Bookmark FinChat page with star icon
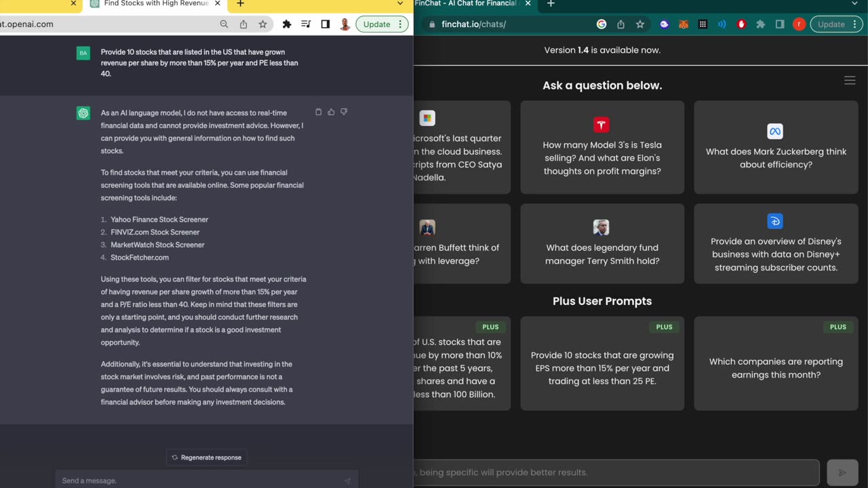This screenshot has width=868, height=488. tap(639, 24)
